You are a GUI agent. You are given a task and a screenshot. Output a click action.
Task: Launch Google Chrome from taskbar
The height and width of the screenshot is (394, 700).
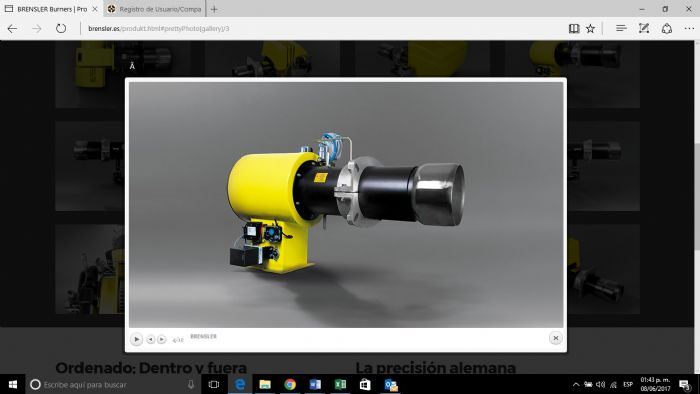point(290,384)
